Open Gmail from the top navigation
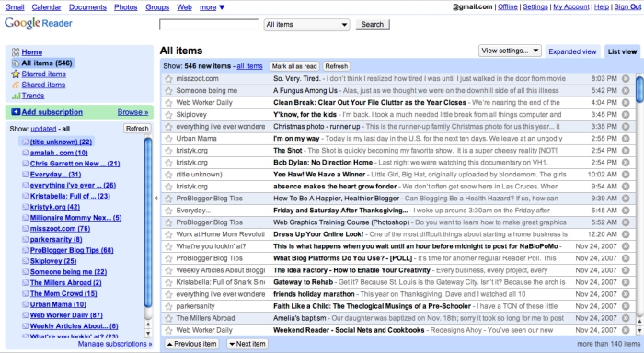Viewport: 644px width, 353px height. (x=15, y=7)
